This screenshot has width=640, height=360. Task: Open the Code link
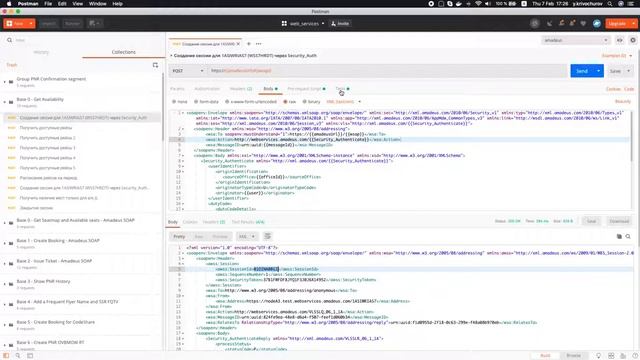click(629, 89)
